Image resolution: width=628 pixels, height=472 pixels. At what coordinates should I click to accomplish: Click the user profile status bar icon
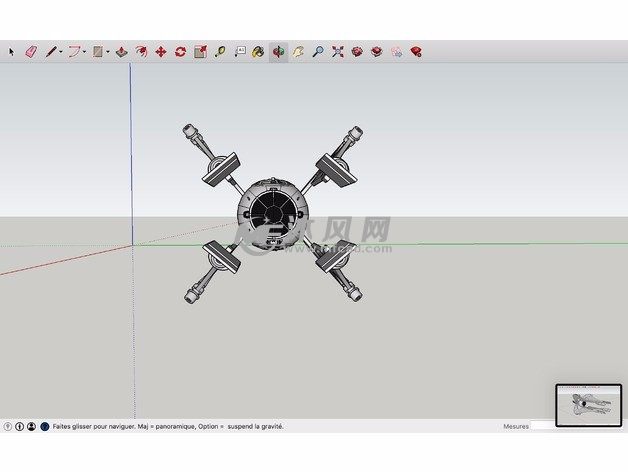click(31, 426)
